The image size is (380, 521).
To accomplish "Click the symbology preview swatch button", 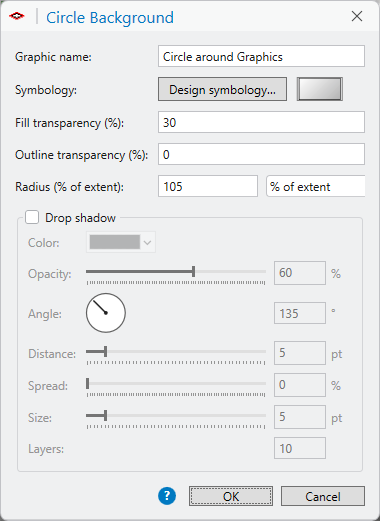I will tap(320, 89).
